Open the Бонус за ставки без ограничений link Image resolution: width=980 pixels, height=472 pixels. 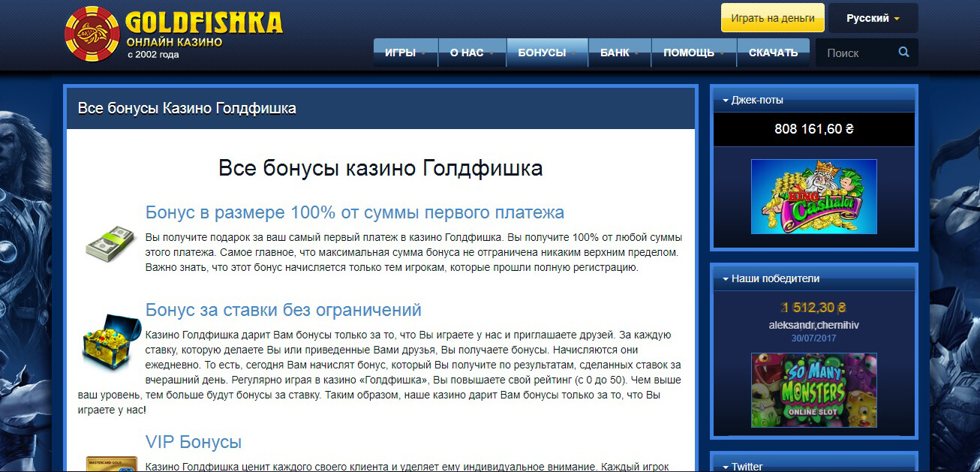tap(284, 310)
